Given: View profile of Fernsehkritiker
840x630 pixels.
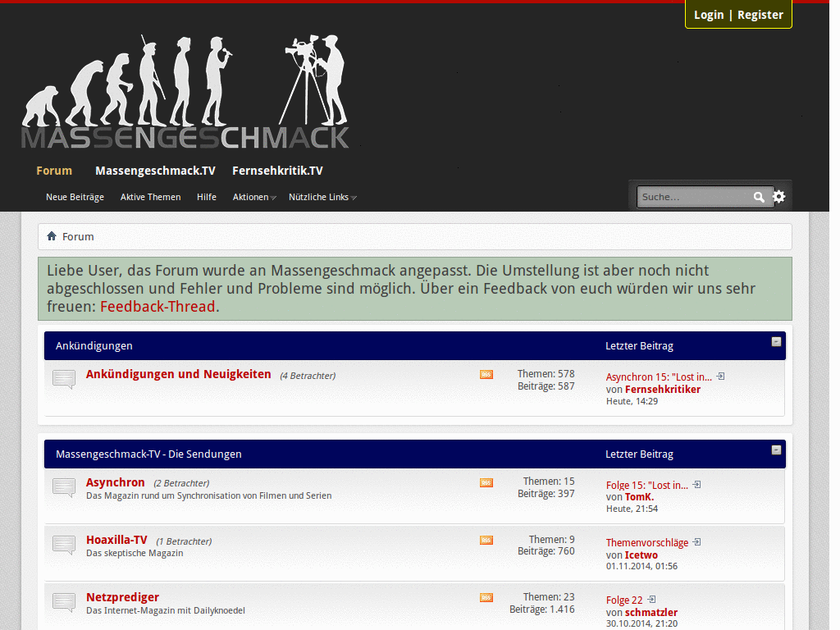Looking at the screenshot, I should (x=663, y=390).
